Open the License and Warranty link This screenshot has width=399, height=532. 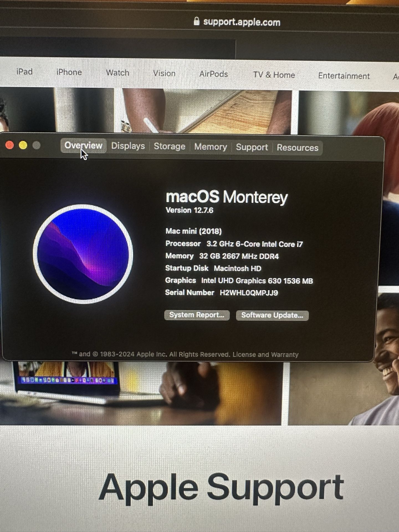[x=265, y=355]
